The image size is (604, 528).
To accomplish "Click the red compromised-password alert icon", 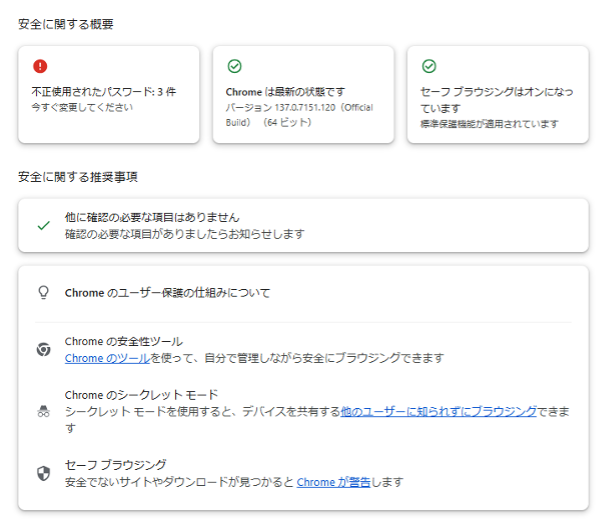I will (x=40, y=66).
